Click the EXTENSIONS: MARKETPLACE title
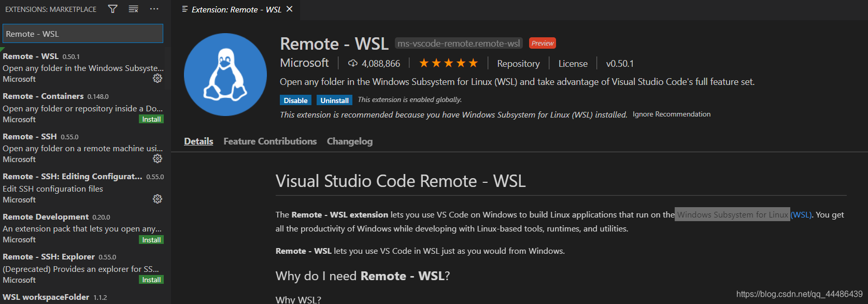The height and width of the screenshot is (304, 868). click(51, 9)
